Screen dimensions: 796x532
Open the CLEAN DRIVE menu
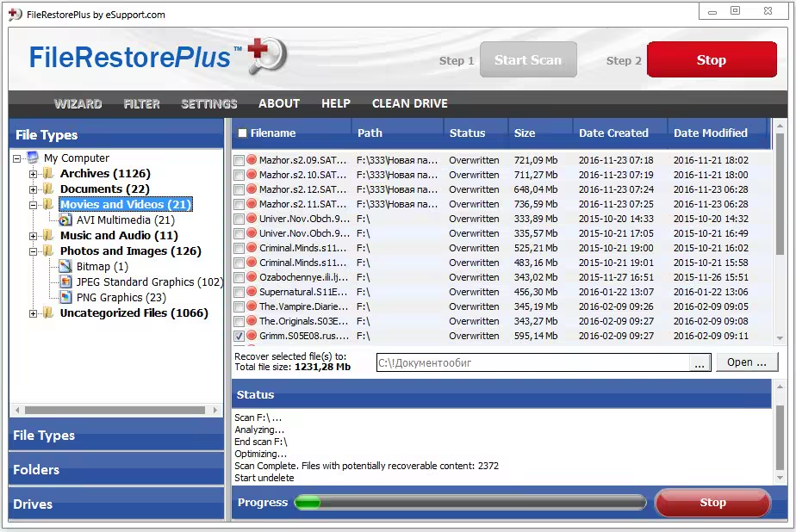[x=410, y=103]
